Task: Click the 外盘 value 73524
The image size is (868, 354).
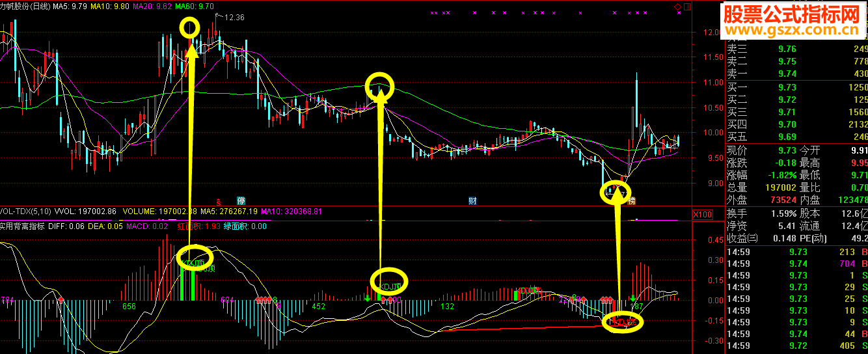Action: click(782, 200)
